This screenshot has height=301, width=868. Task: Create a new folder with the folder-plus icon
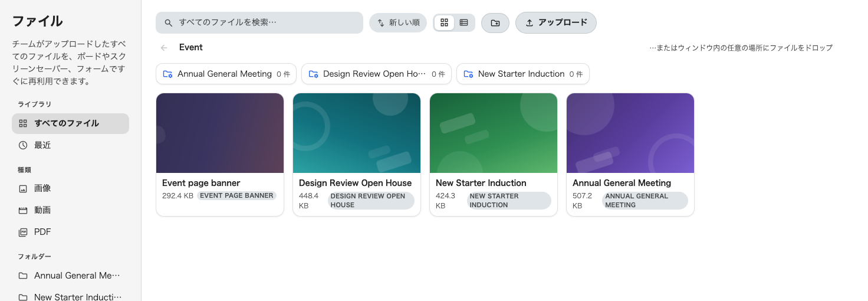[495, 23]
